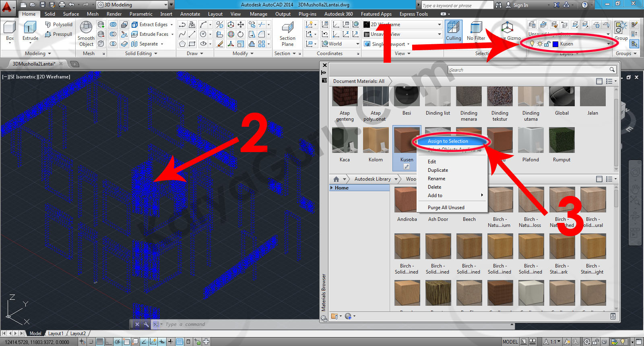
Task: Open the World coordinate system dropdown
Action: coord(357,44)
